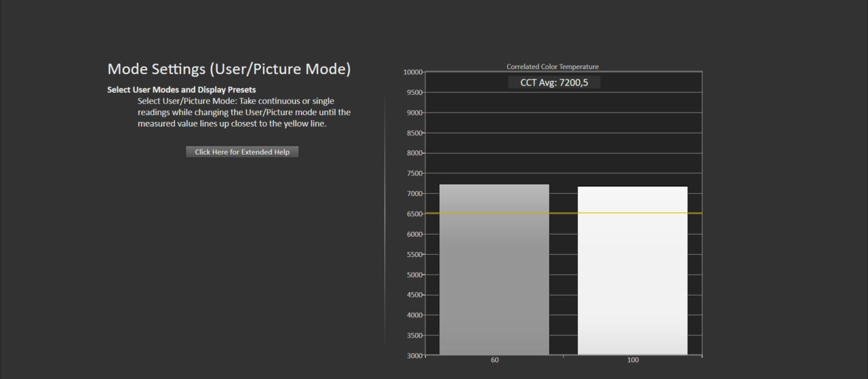Click the y-axis label '6500'
Screen dimensions: 868x379
click(x=414, y=214)
